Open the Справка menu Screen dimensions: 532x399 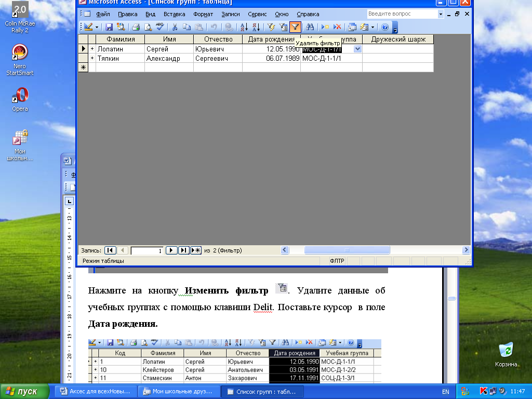[308, 14]
